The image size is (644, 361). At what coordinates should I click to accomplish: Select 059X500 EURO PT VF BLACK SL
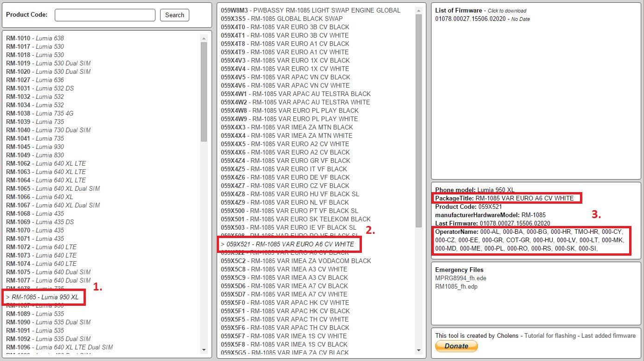coord(290,211)
